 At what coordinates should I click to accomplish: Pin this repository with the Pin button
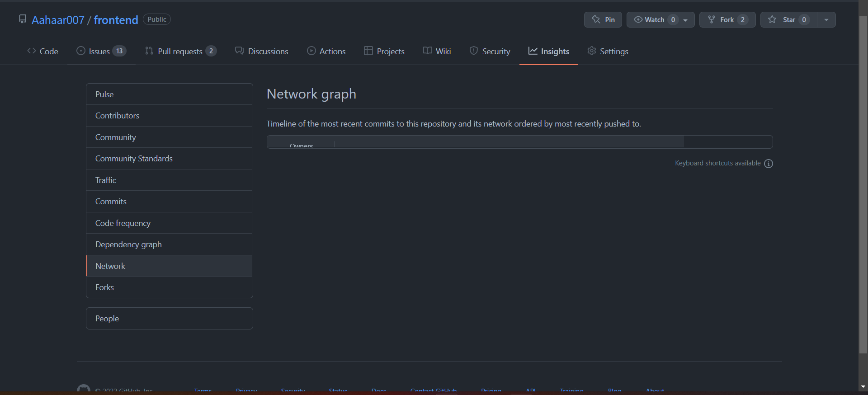(x=603, y=20)
